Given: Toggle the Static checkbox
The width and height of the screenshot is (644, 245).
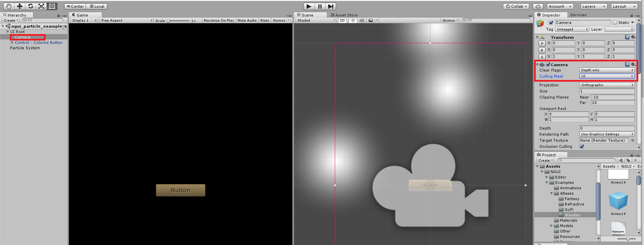Looking at the screenshot, I should click(615, 23).
